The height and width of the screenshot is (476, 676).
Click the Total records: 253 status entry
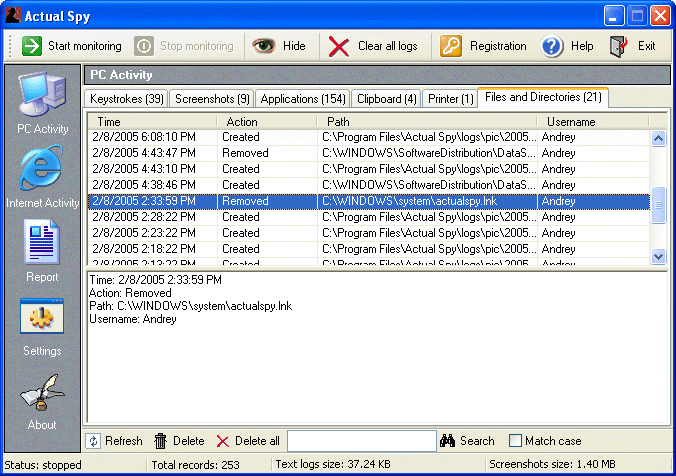coord(195,465)
